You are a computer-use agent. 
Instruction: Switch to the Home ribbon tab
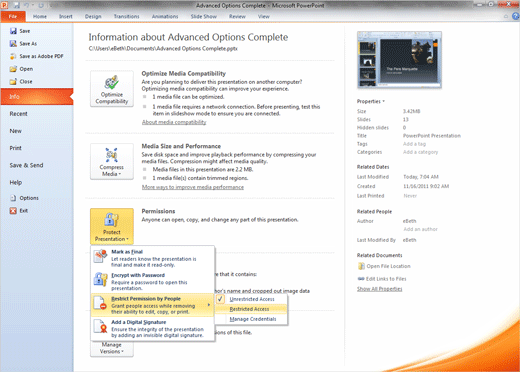tap(40, 16)
